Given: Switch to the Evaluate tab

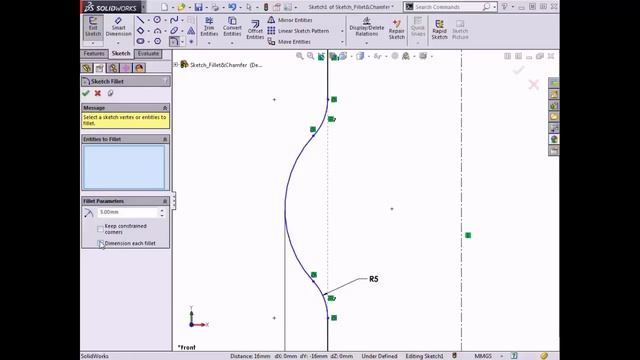Looking at the screenshot, I should pyautogui.click(x=148, y=53).
